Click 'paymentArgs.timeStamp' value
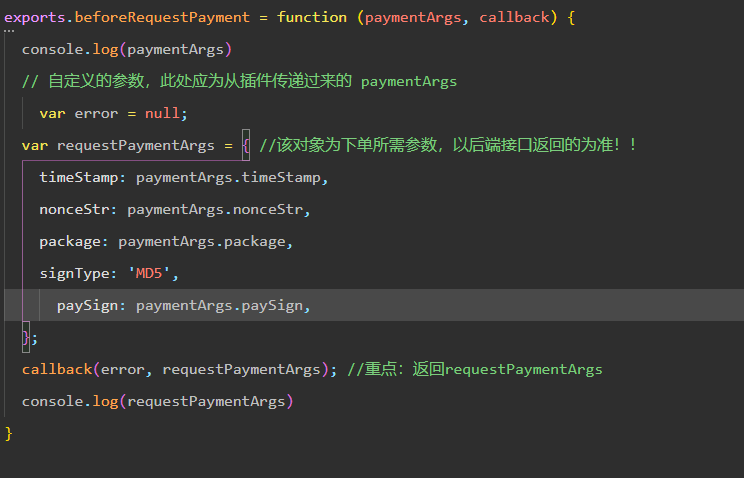 click(228, 178)
